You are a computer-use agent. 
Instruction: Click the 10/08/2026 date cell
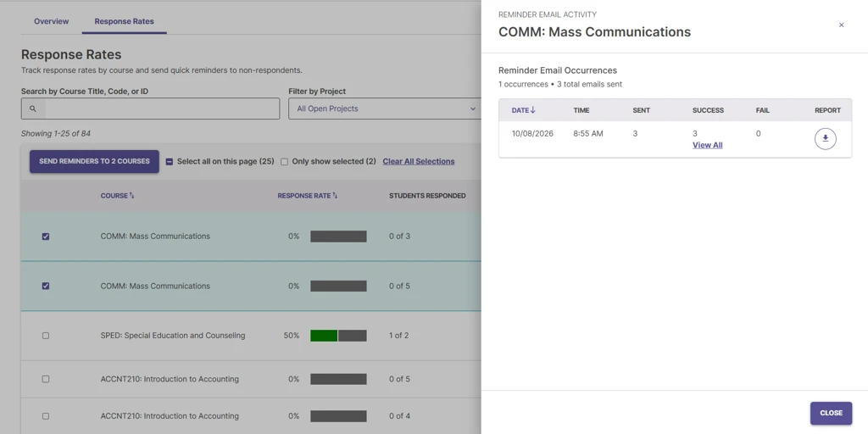tap(532, 133)
